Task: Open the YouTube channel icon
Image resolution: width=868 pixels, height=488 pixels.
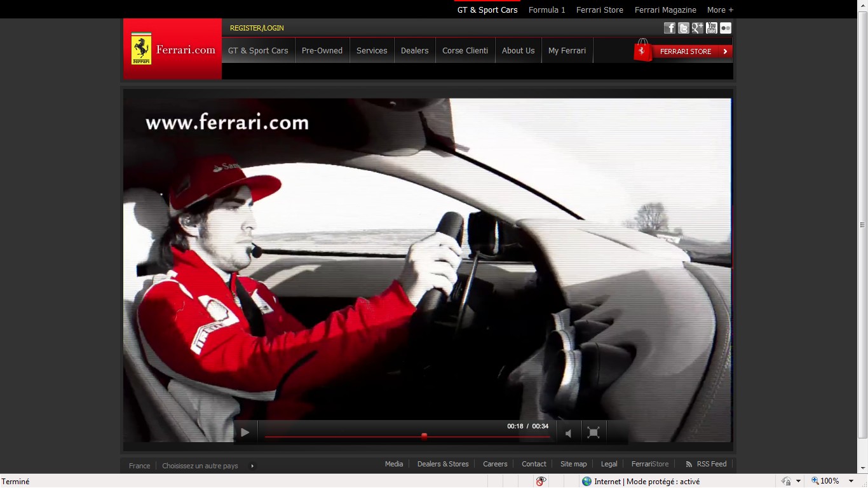Action: [x=711, y=28]
